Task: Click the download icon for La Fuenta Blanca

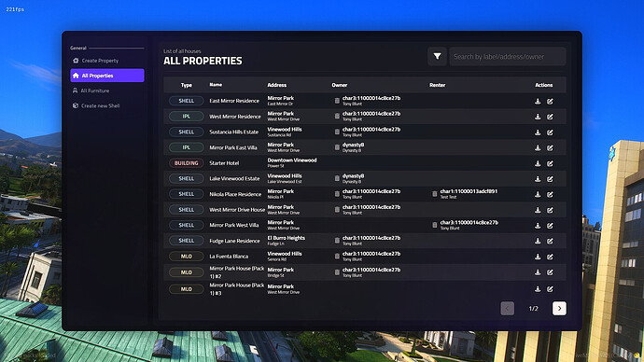Action: point(538,257)
